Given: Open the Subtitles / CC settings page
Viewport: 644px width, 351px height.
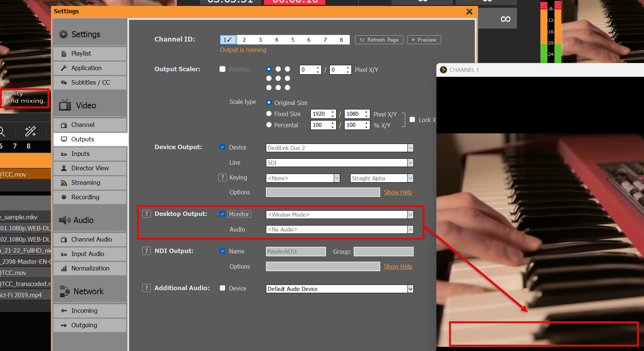Looking at the screenshot, I should pyautogui.click(x=90, y=82).
